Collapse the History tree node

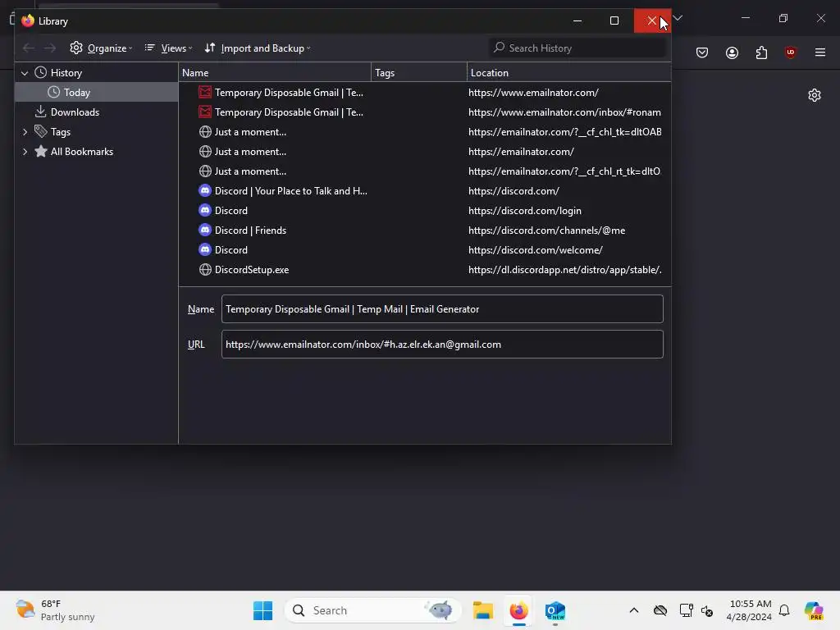[x=25, y=73]
